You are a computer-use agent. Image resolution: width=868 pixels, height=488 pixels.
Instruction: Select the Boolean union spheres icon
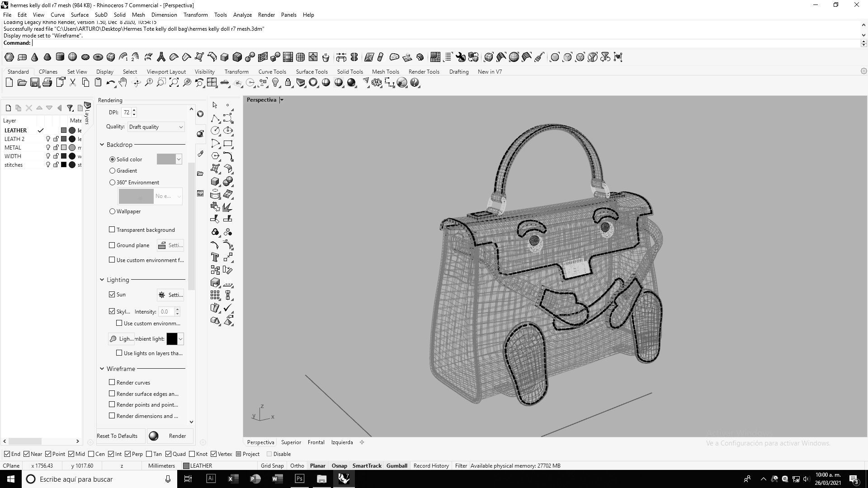coord(228,182)
